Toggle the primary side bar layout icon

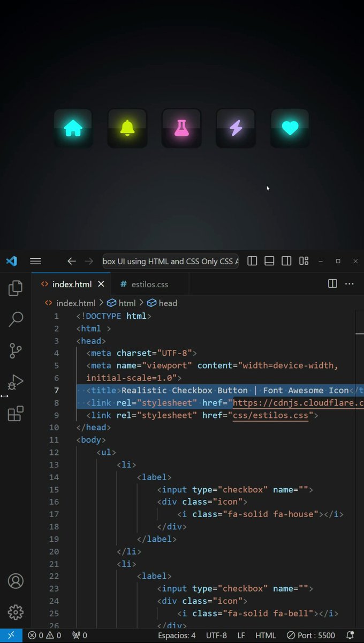pos(252,261)
